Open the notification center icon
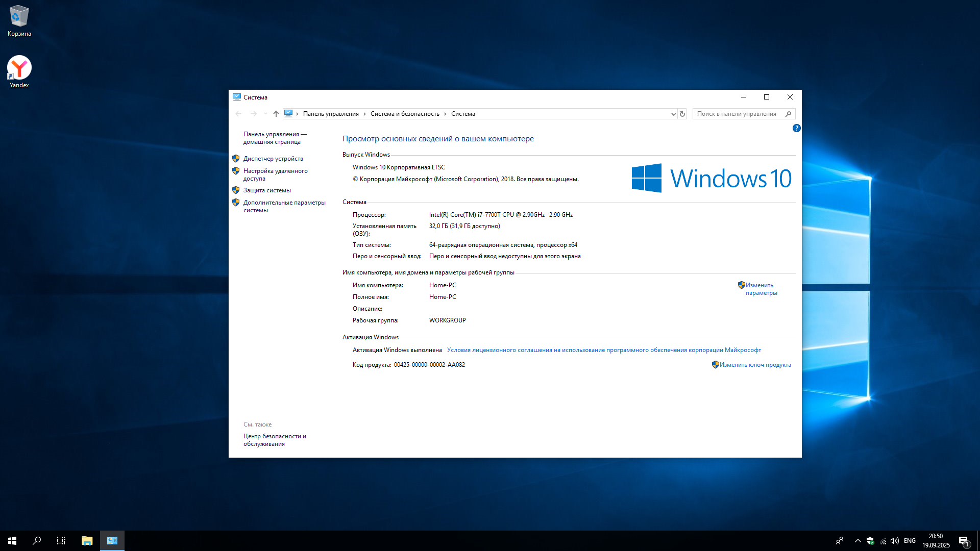This screenshot has width=980, height=551. (963, 541)
